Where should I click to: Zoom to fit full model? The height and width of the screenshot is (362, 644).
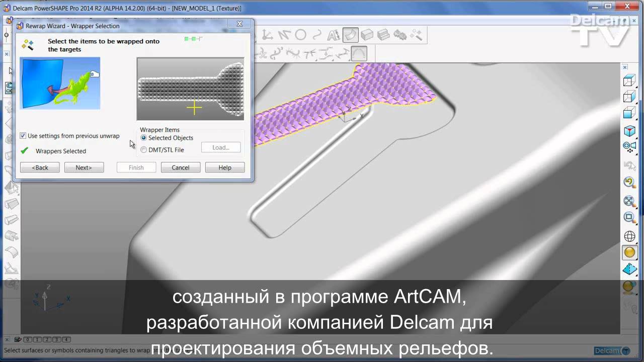coord(629,201)
